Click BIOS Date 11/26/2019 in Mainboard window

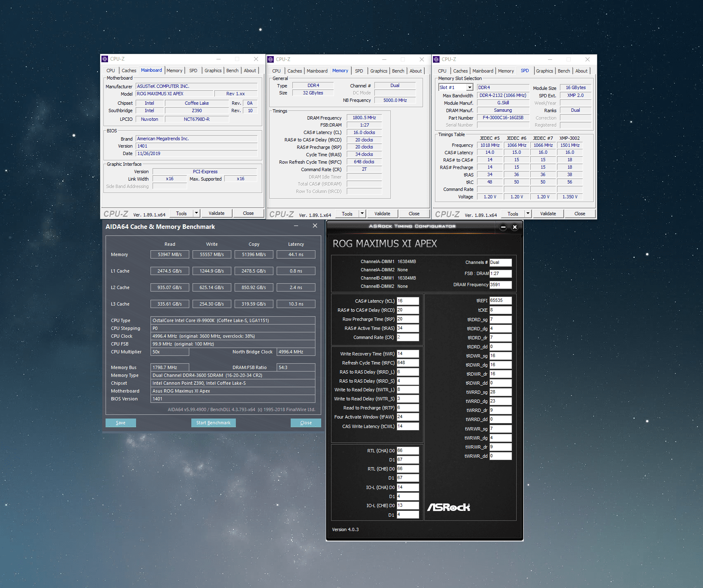click(197, 153)
